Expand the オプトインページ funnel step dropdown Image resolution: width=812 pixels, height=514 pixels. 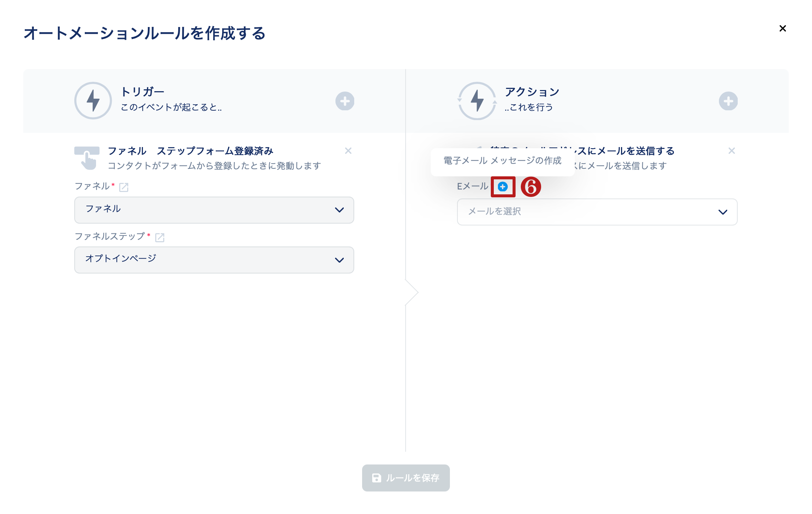click(214, 260)
